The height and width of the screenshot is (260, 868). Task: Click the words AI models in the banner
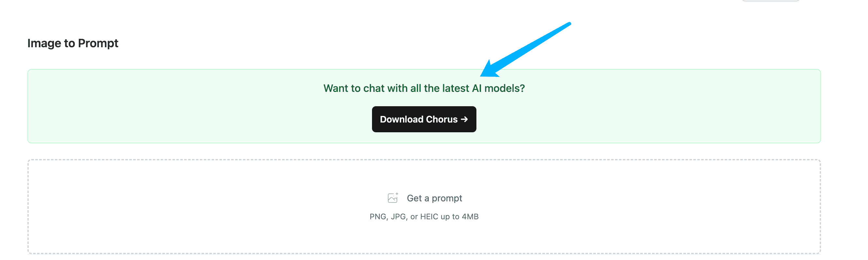pos(498,88)
